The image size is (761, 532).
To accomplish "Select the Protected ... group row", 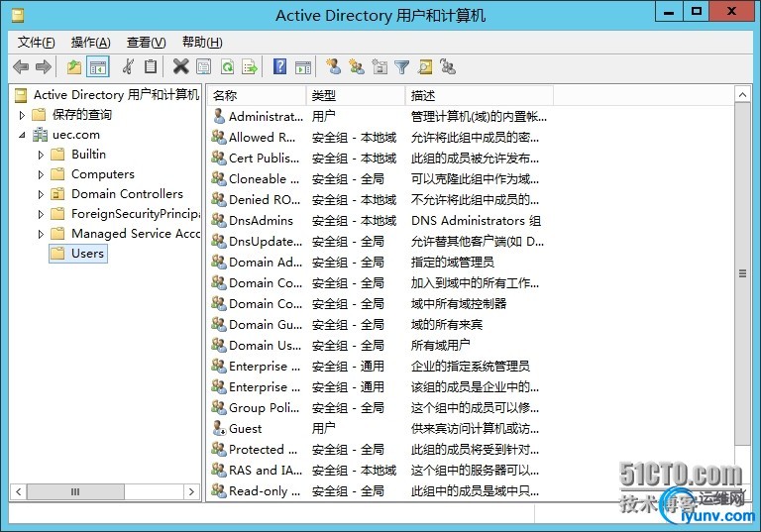I will coord(380,449).
